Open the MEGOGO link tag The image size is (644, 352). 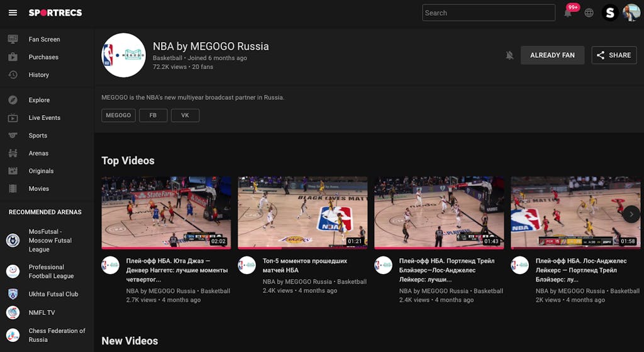pos(118,116)
